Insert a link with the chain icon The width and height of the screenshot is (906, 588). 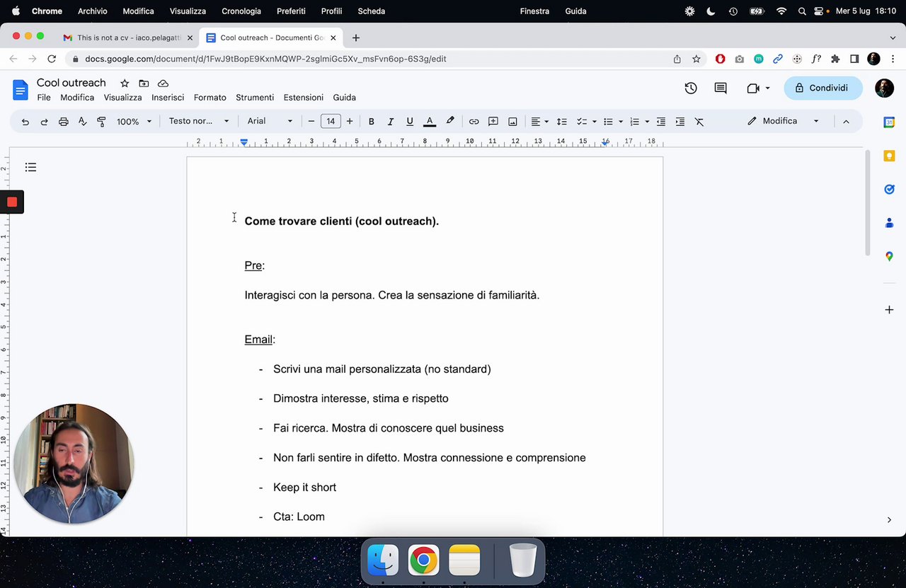[x=474, y=122]
